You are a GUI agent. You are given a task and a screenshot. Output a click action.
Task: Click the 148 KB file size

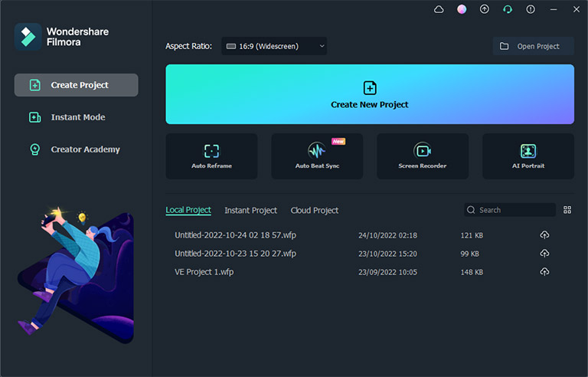pyautogui.click(x=472, y=272)
